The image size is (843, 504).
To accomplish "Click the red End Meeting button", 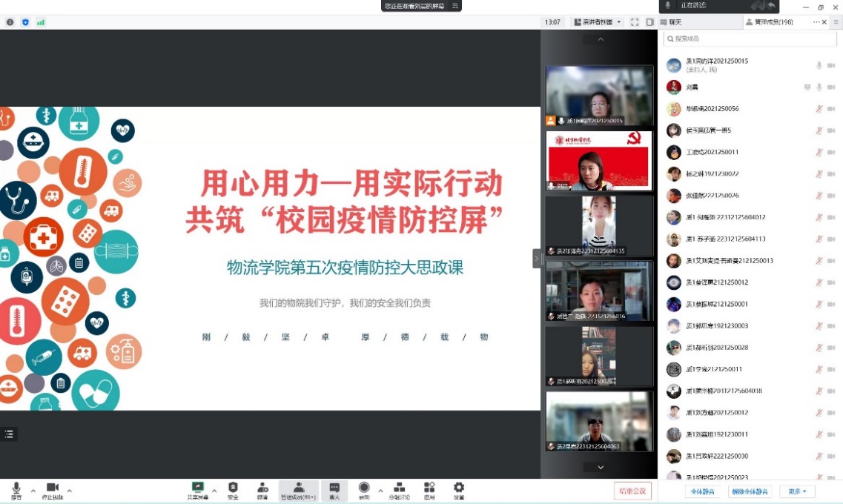I will click(632, 491).
